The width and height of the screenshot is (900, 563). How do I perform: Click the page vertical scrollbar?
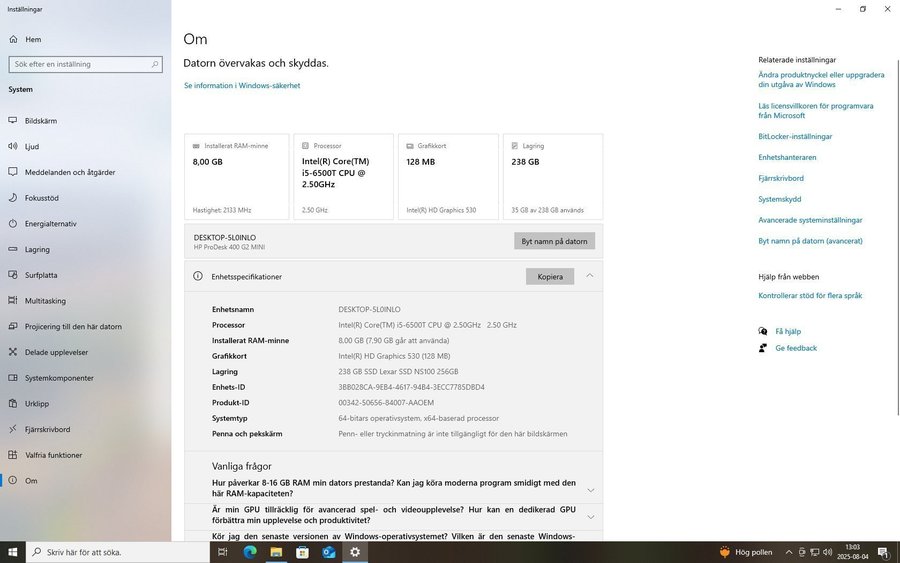tap(898, 237)
